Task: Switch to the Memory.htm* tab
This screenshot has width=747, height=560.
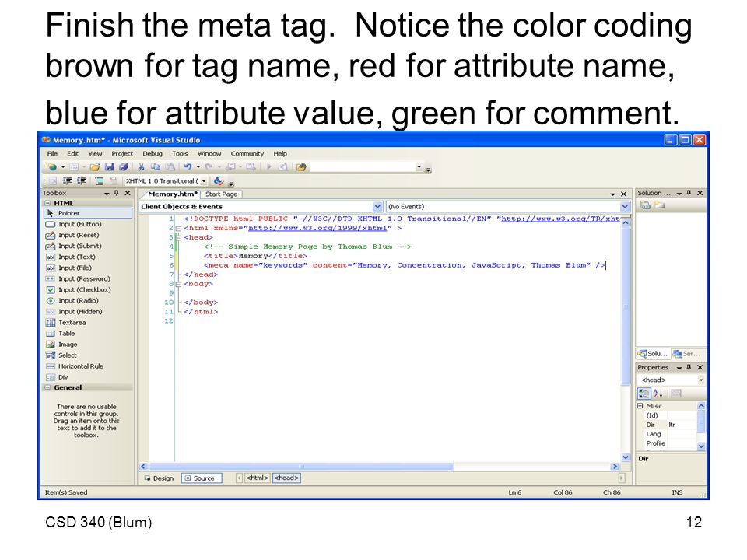Action: point(173,194)
